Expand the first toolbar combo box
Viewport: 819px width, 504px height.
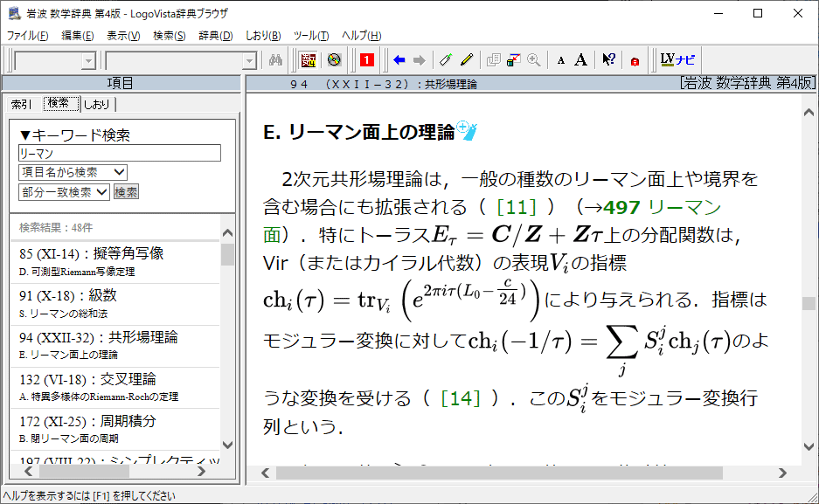(87, 60)
